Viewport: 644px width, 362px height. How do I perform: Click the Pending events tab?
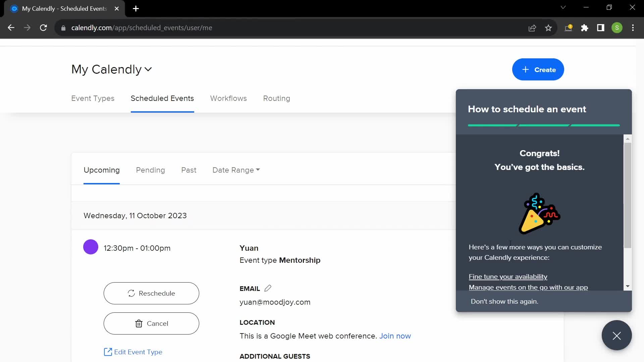[x=150, y=170]
